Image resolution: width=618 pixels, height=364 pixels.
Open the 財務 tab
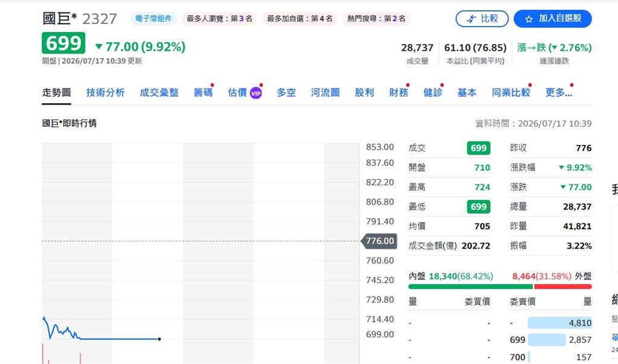(x=398, y=93)
